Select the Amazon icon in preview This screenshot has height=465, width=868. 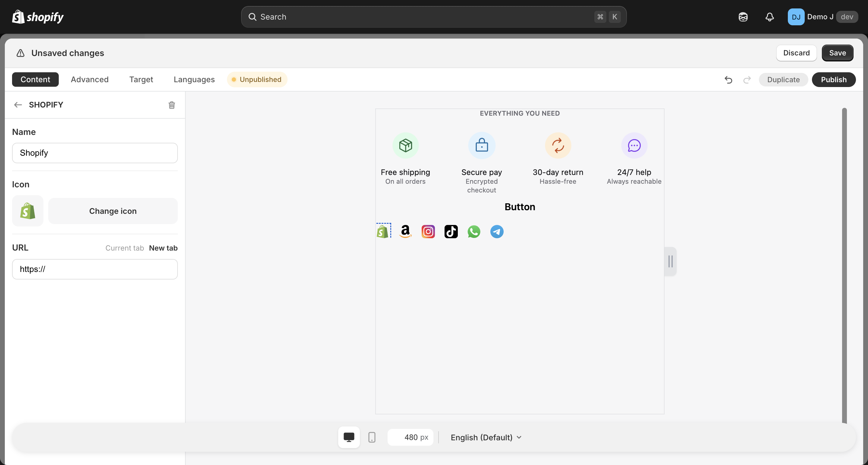405,231
